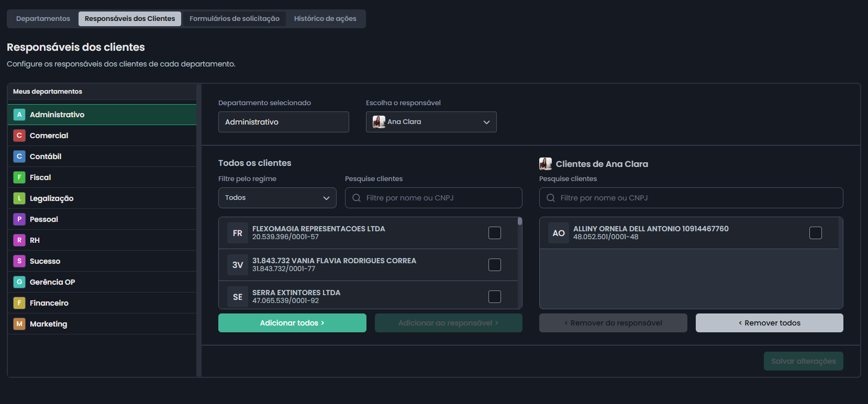Check the FLEXOMAGIA REPRESENTACOES LTDA checkbox

point(494,233)
